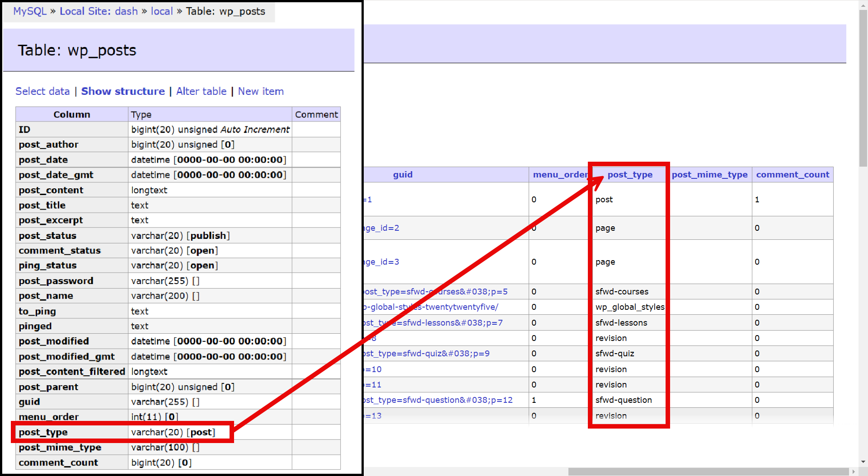The height and width of the screenshot is (476, 868).
Task: Sort rows by the menu_order header
Action: 559,175
